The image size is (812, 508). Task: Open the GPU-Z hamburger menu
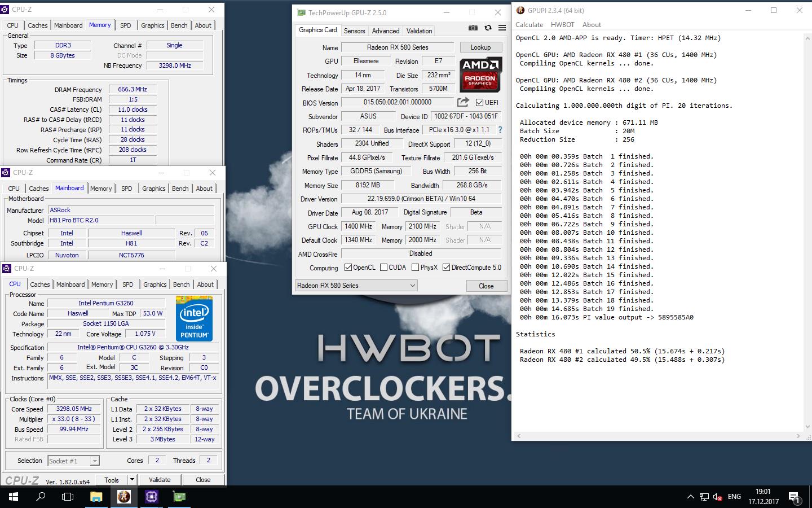pos(502,28)
